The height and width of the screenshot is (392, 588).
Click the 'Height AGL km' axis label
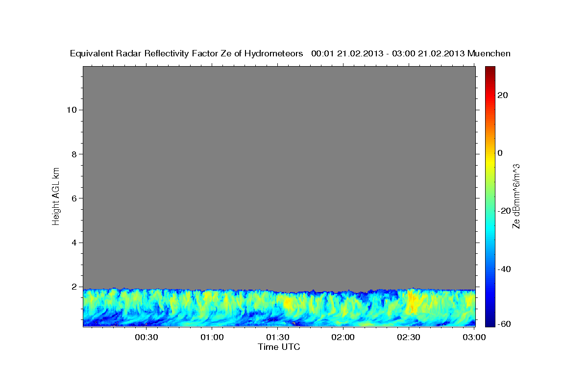coord(56,196)
